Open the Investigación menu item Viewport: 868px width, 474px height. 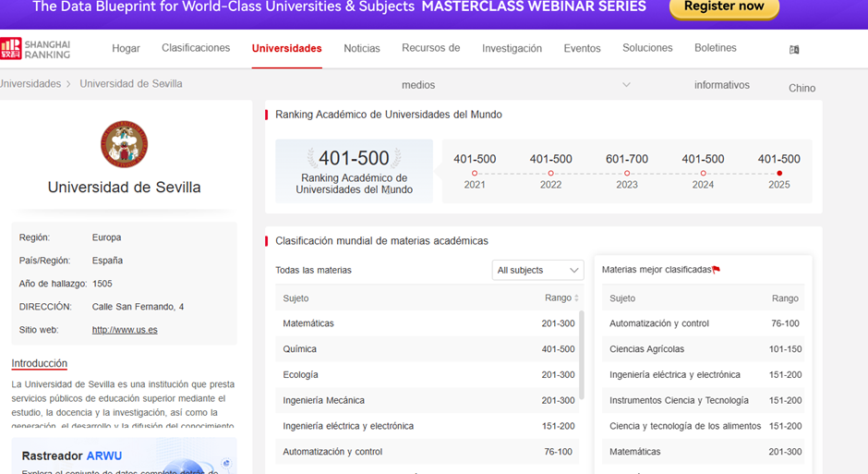(x=512, y=48)
